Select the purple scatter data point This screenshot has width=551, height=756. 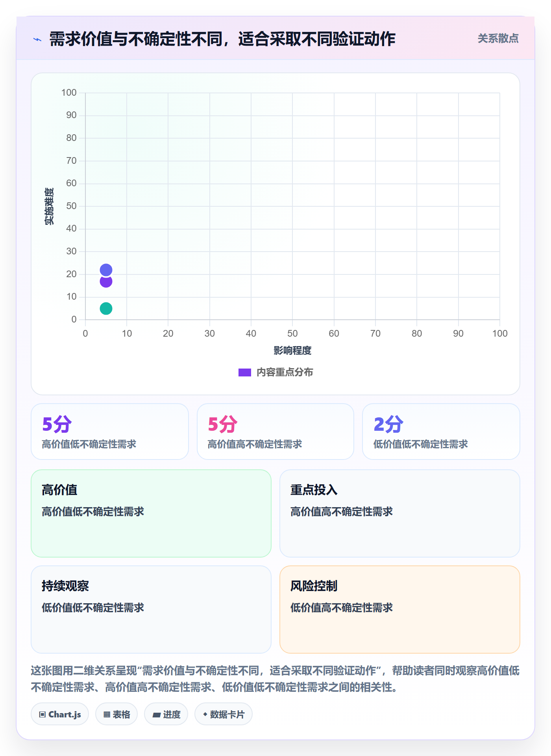(106, 282)
